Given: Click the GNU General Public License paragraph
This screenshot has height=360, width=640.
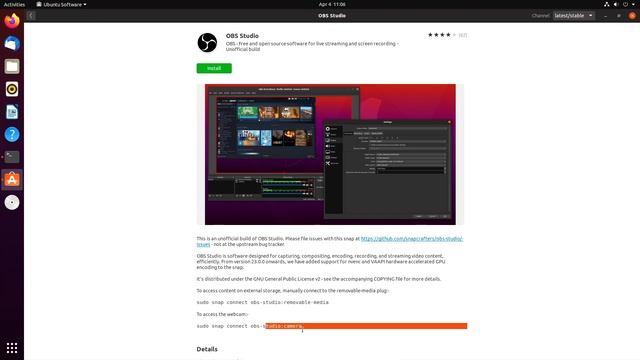Looking at the screenshot, I should click(319, 279).
